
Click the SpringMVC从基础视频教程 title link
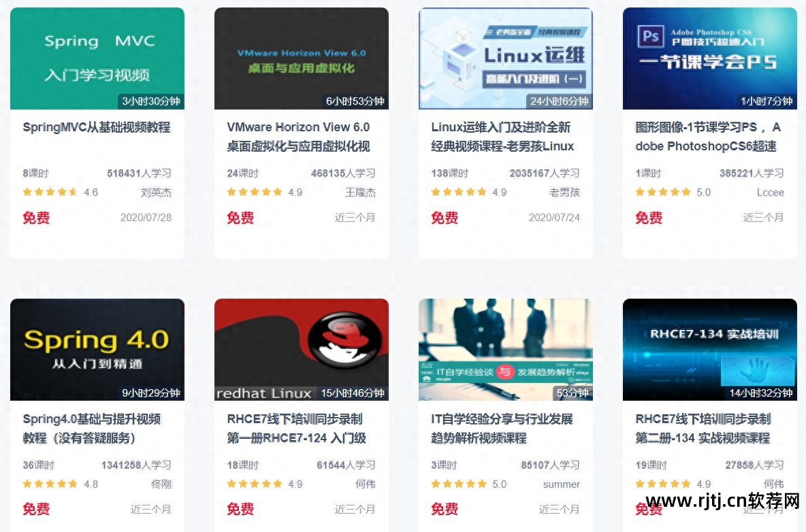coord(97,127)
